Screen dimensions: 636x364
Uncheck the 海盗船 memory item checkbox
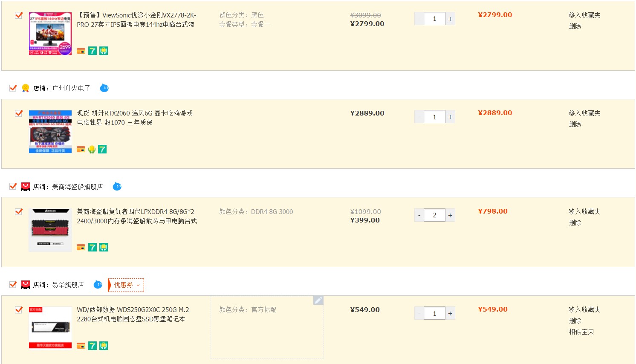pyautogui.click(x=18, y=212)
